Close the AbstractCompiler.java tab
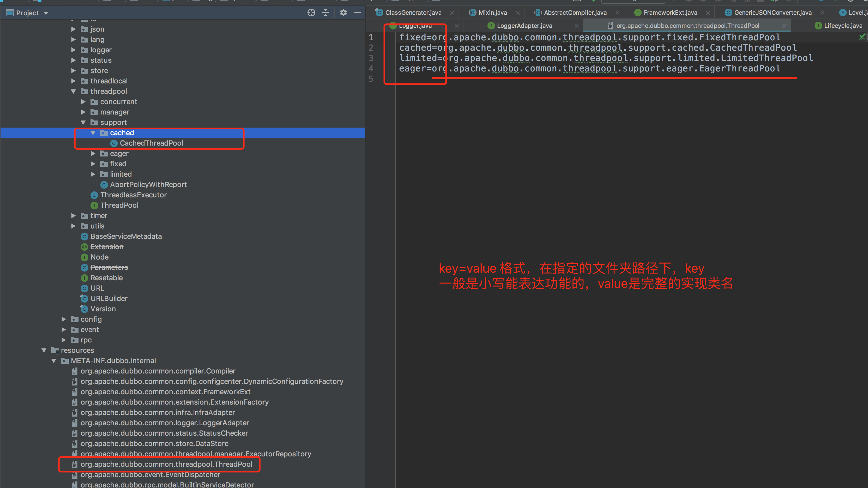 click(x=617, y=13)
